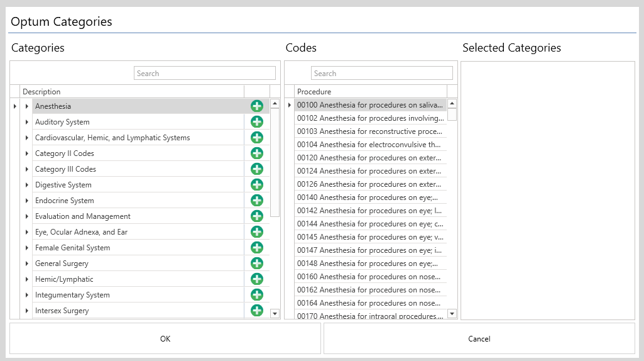Expand the Anesthesia tree node
The image size is (644, 361).
[26, 106]
